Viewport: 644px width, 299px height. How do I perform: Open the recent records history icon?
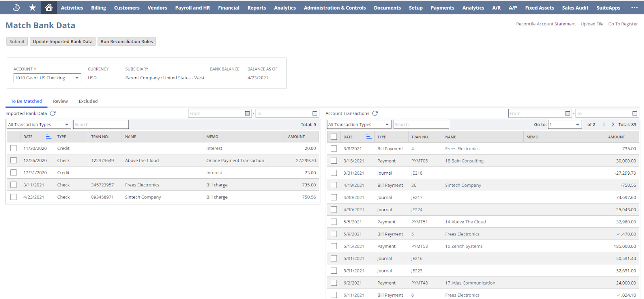point(16,8)
